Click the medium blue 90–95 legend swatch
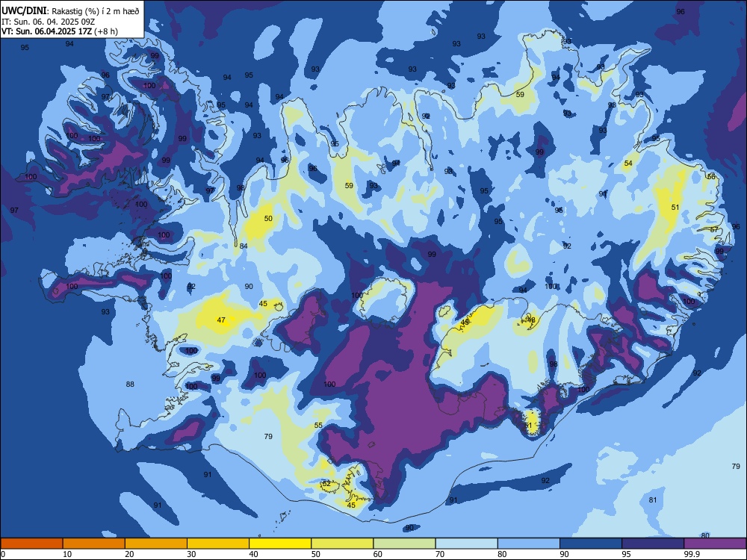747x560 pixels. [591, 544]
